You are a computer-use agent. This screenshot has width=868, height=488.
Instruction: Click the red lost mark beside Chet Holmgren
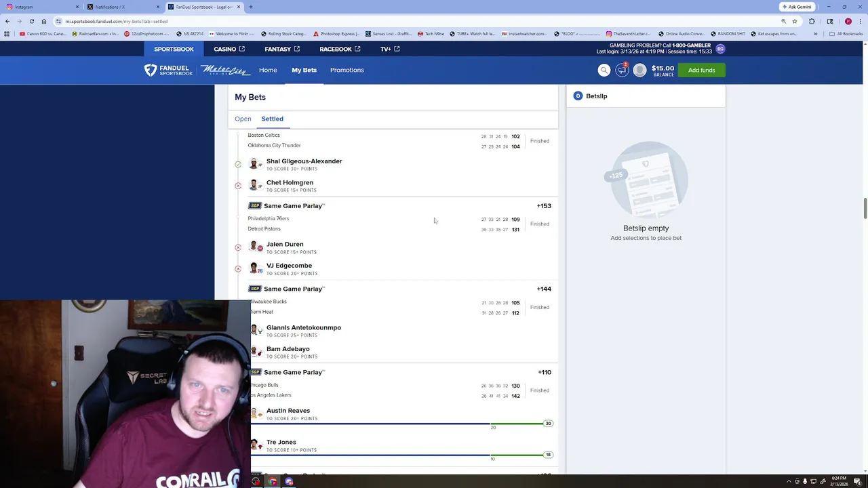point(238,186)
